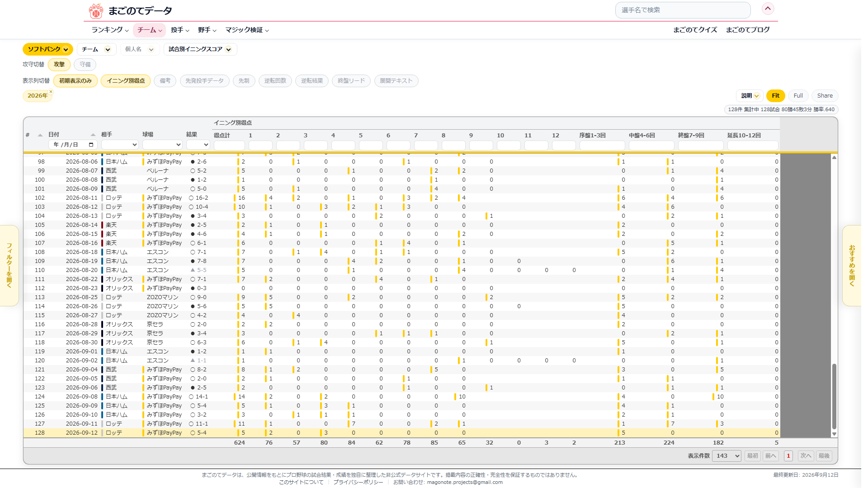This screenshot has width=868, height=488.
Task: Click the Share button
Action: point(825,96)
